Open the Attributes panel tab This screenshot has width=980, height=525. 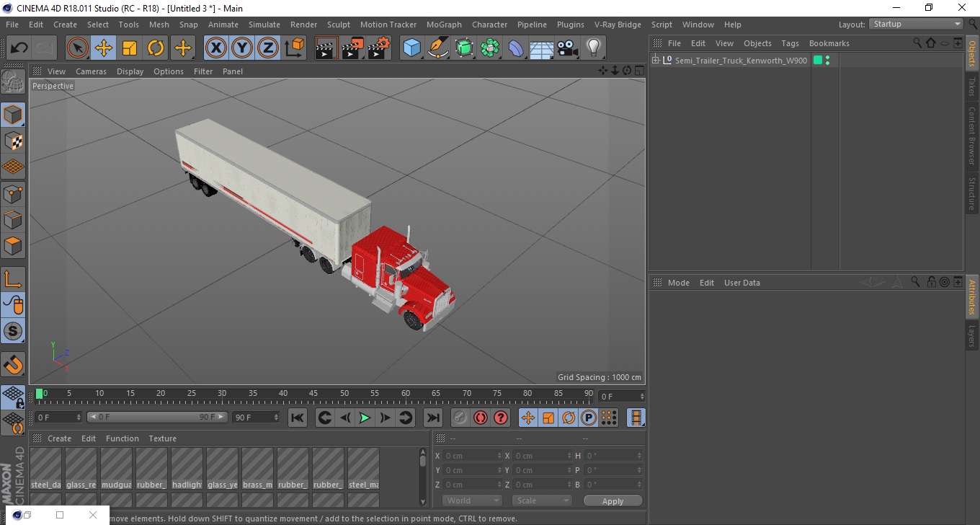point(971,297)
